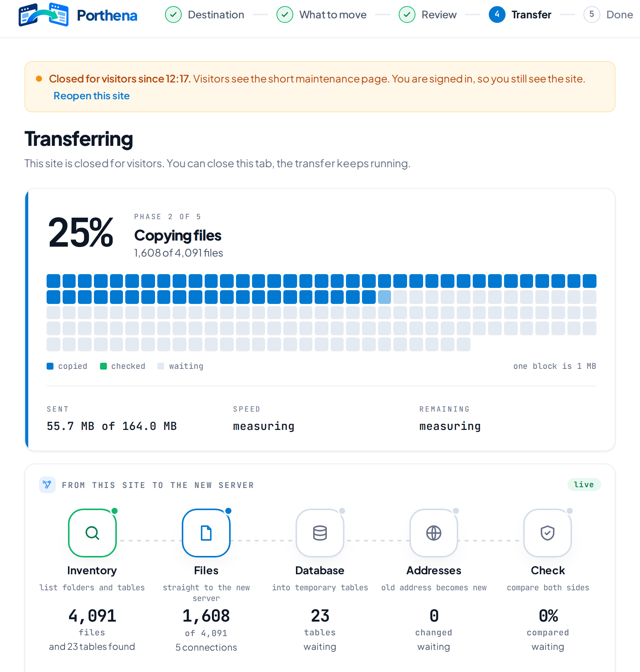Select the Inventory magnifier icon

click(92, 533)
